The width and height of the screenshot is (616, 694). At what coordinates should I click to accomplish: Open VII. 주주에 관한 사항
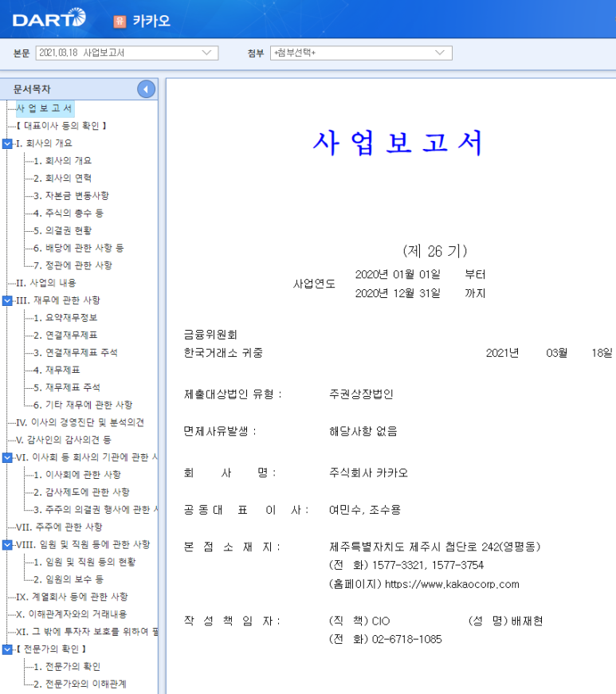click(x=59, y=527)
